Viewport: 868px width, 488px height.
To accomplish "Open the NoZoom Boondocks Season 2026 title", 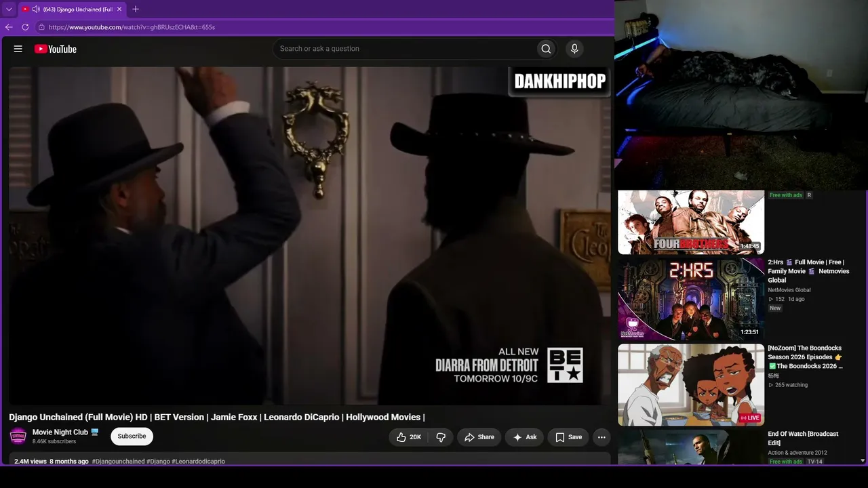I will click(806, 357).
